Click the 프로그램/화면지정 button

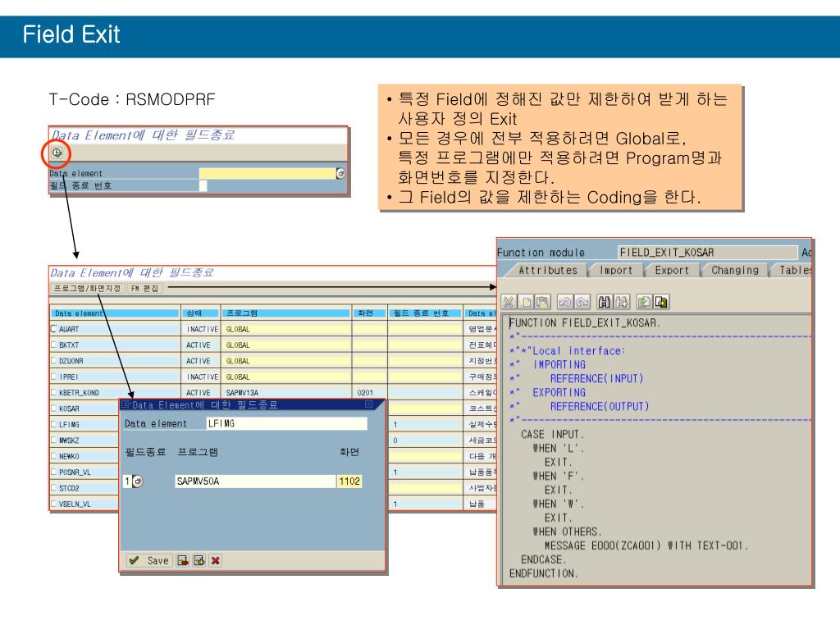click(x=87, y=288)
